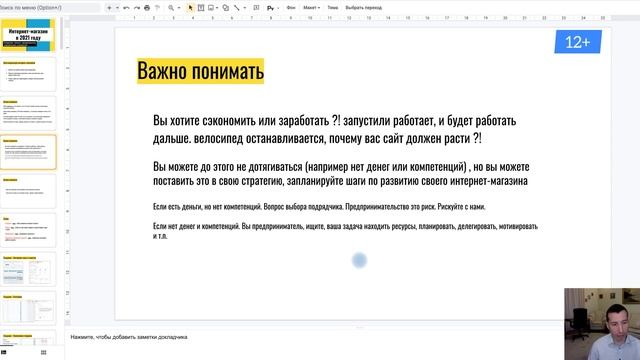Switch to filmstrip view icon

point(4,352)
